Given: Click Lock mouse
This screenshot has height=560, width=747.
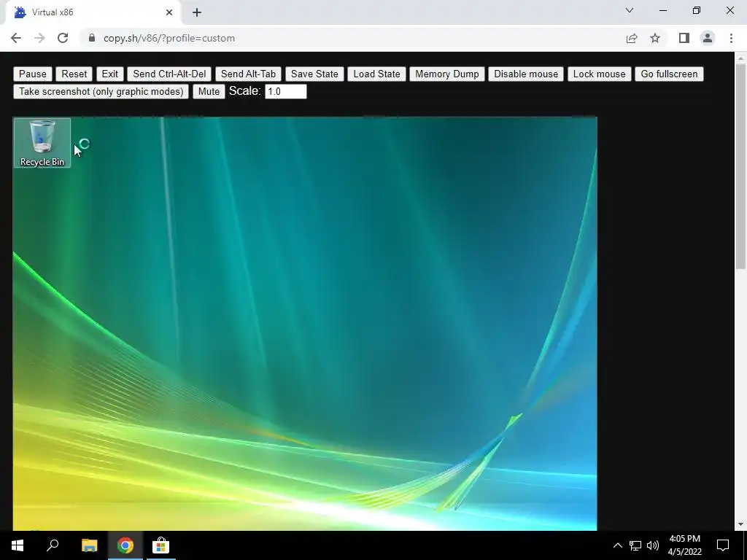Looking at the screenshot, I should click(599, 74).
